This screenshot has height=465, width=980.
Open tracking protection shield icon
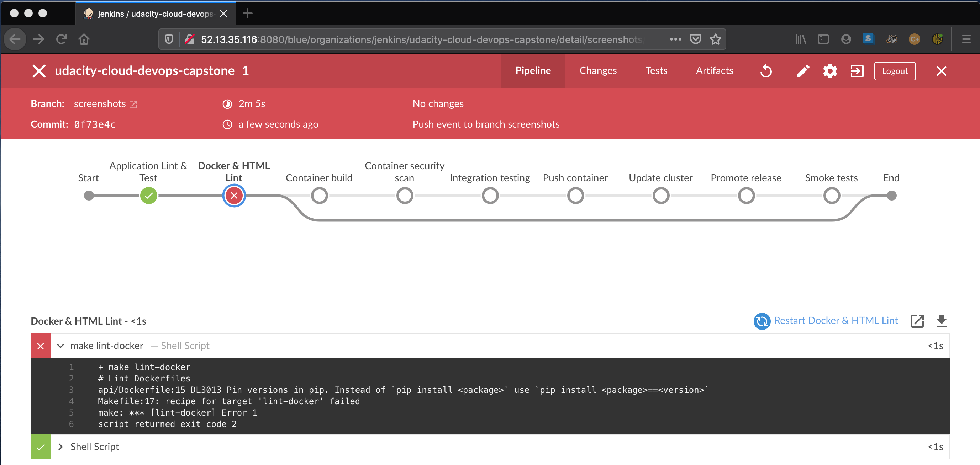(x=169, y=39)
